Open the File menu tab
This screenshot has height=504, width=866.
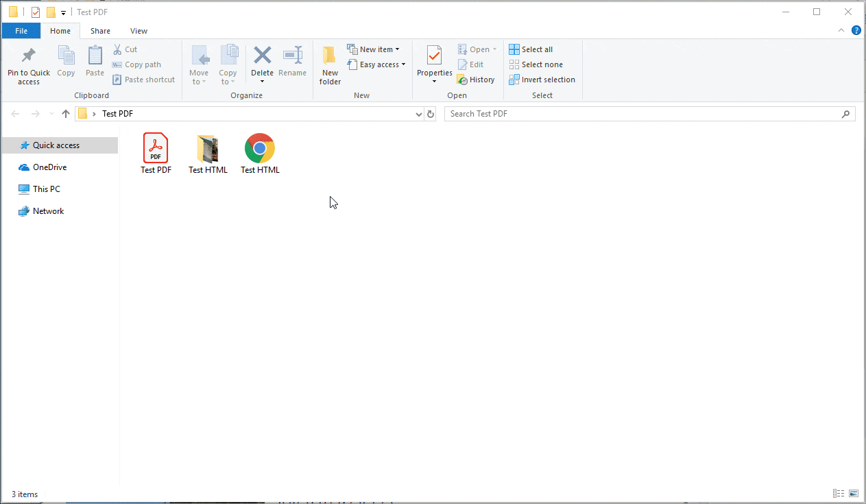(x=21, y=31)
